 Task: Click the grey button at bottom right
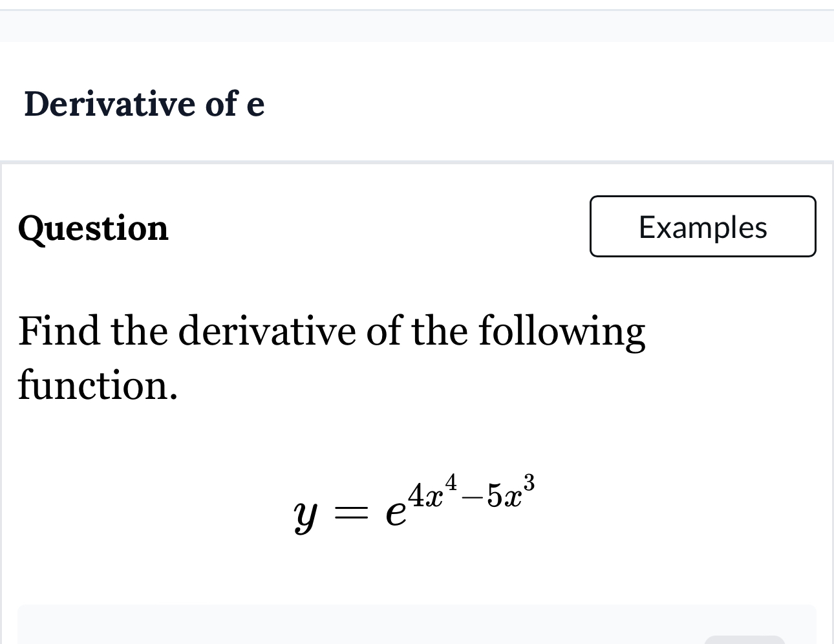[x=743, y=639]
